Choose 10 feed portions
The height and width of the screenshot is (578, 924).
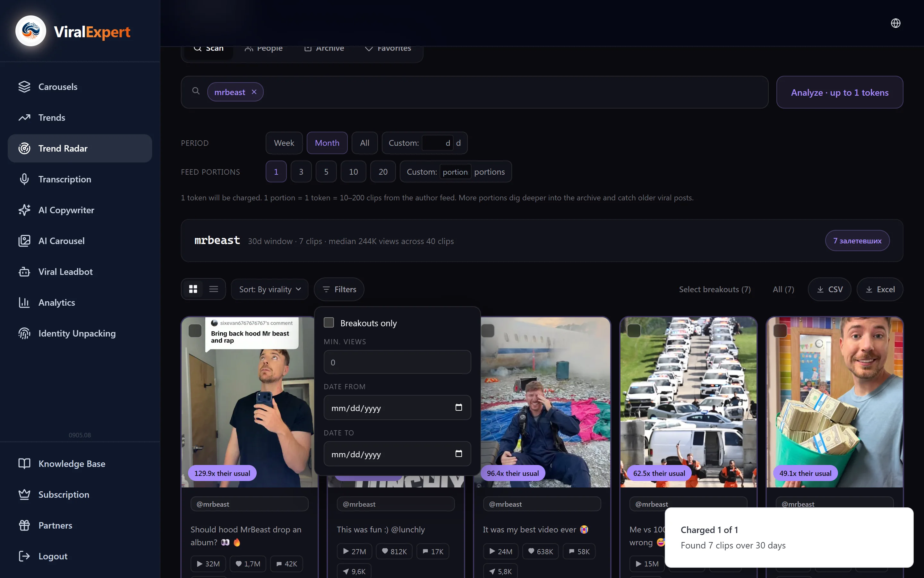[353, 172]
